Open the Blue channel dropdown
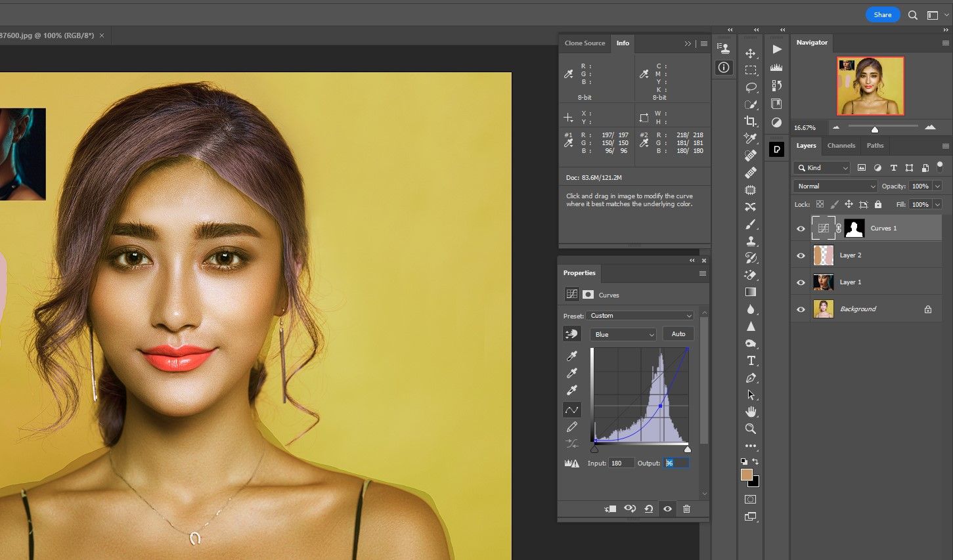The width and height of the screenshot is (953, 560). pos(623,334)
